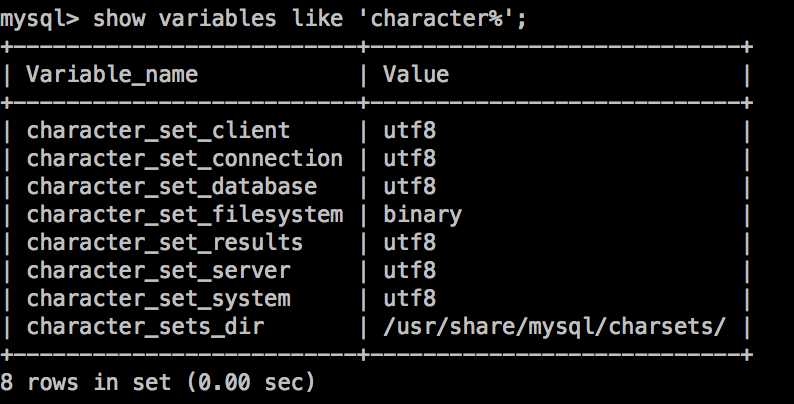794x404 pixels.
Task: Click utf8 value of character_set_server
Action: coord(409,270)
